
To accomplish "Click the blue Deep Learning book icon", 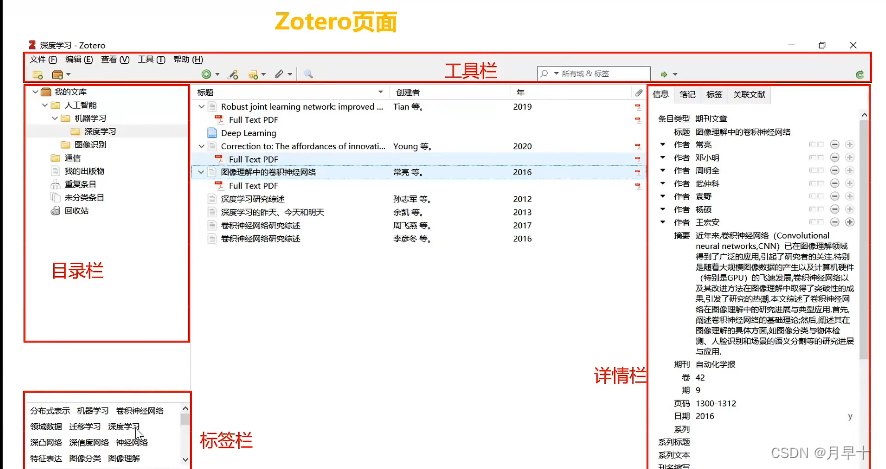I will tap(212, 133).
